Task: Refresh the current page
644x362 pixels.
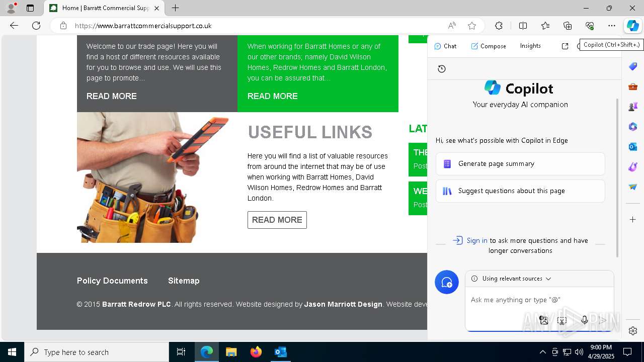Action: click(36, 26)
